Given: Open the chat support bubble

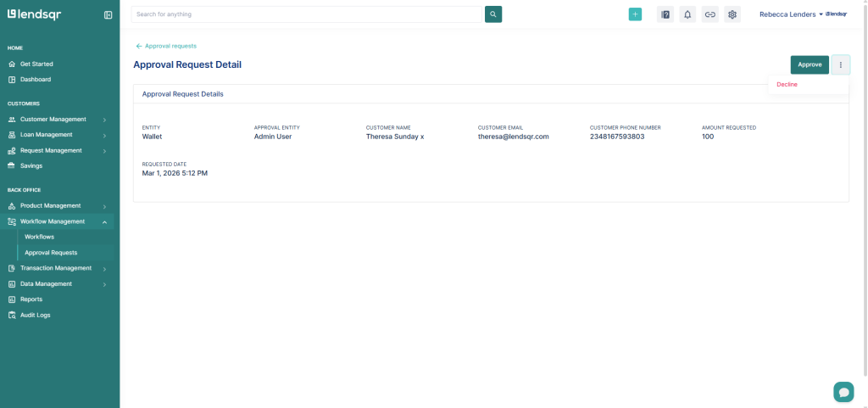Looking at the screenshot, I should [843, 391].
